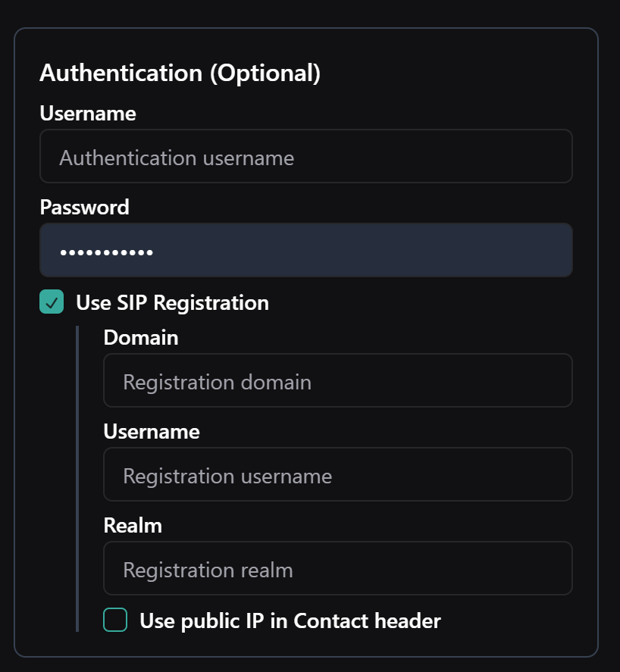Click the Username label above Authentication username field

point(88,114)
